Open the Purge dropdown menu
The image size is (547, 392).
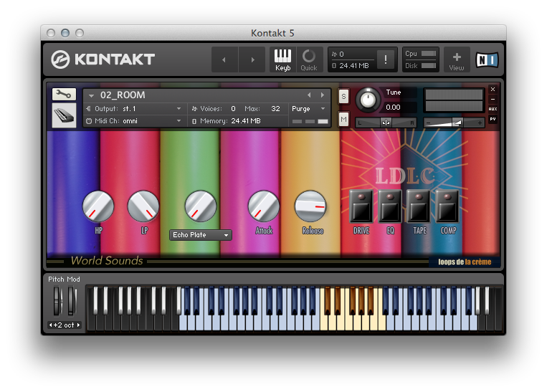point(308,109)
